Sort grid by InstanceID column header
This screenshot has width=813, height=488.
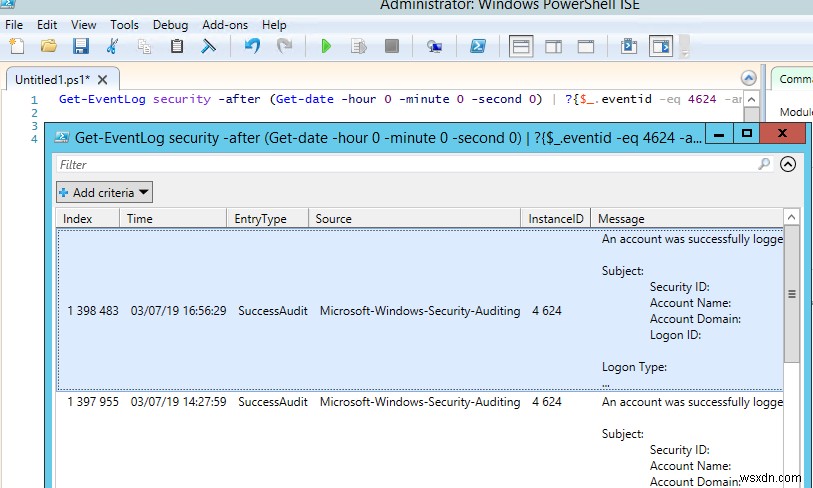[x=555, y=218]
